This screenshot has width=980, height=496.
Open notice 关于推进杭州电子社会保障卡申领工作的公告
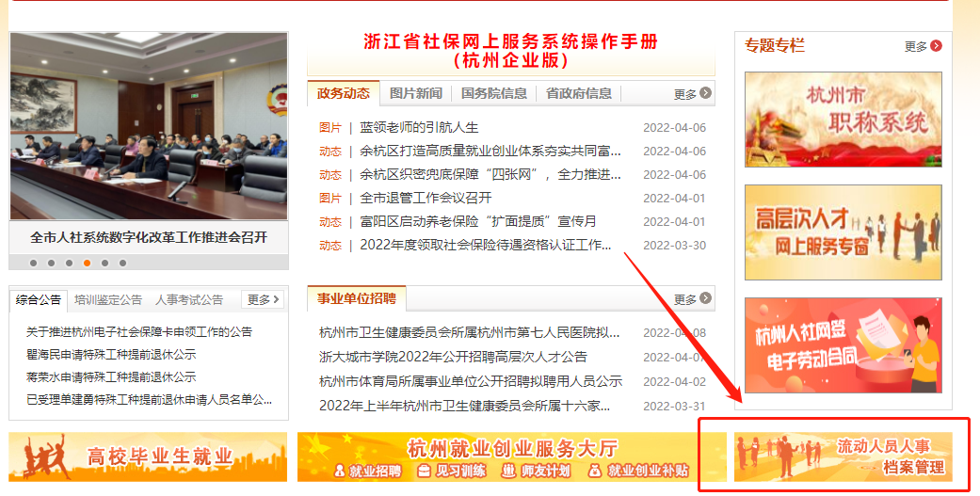138,331
